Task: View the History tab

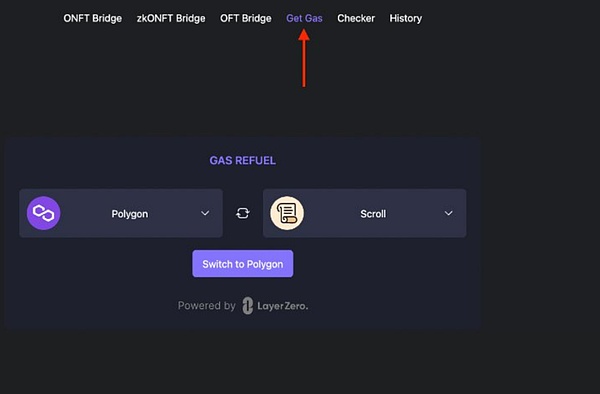Action: 406,18
